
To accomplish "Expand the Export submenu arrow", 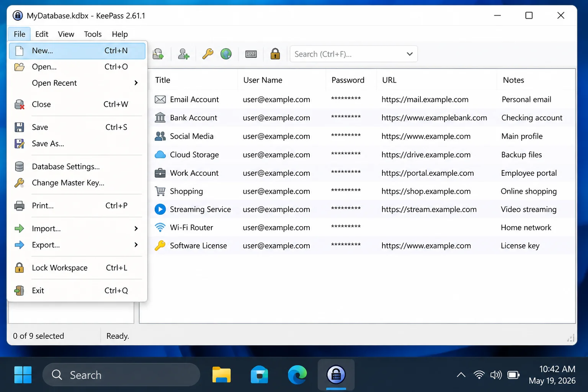I will pyautogui.click(x=136, y=245).
